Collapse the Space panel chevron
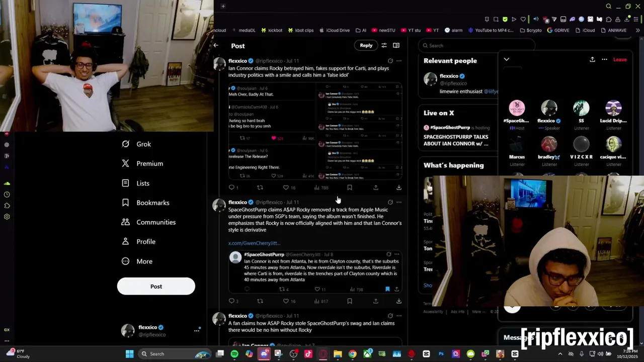Screen dimensions: 644x362 pyautogui.click(x=507, y=59)
